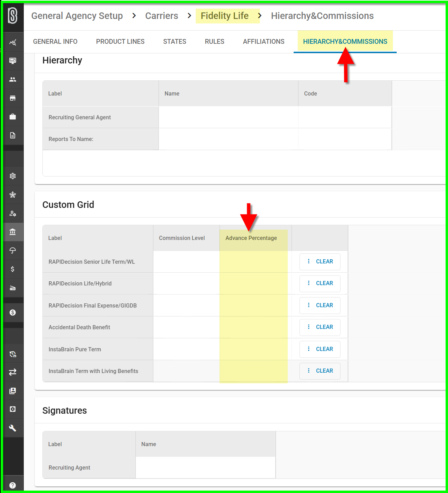Open the wrench tools sidebar icon
This screenshot has width=448, height=493.
click(13, 428)
